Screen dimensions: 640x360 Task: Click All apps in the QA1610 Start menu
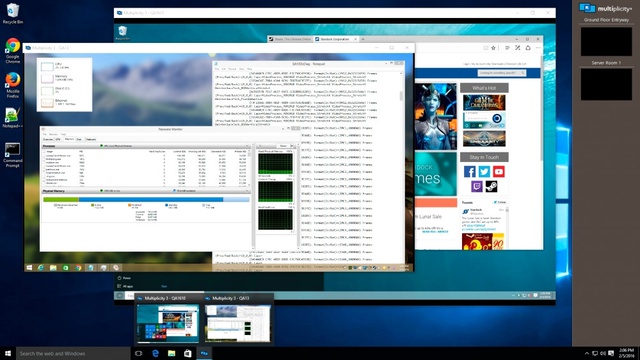click(x=125, y=286)
